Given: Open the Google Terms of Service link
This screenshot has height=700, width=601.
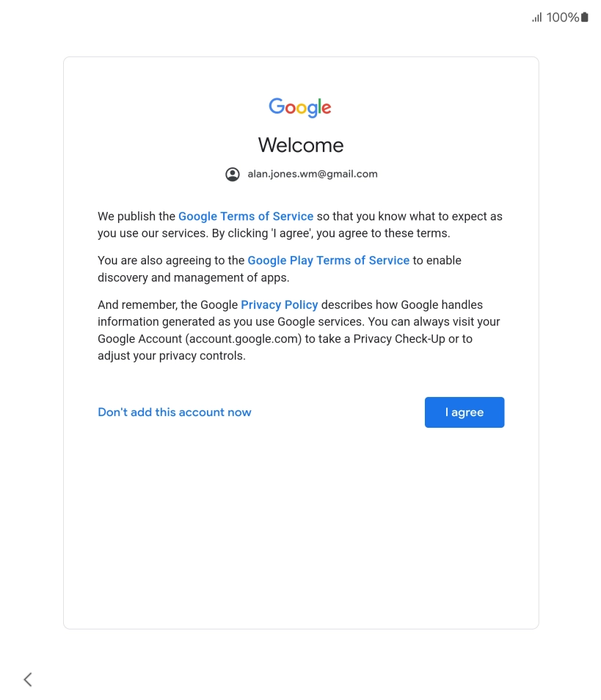Looking at the screenshot, I should point(246,216).
